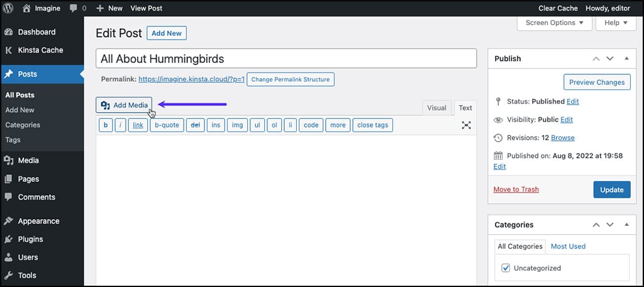Toggle the Uncategorized category checkbox
644x287 pixels.
506,268
